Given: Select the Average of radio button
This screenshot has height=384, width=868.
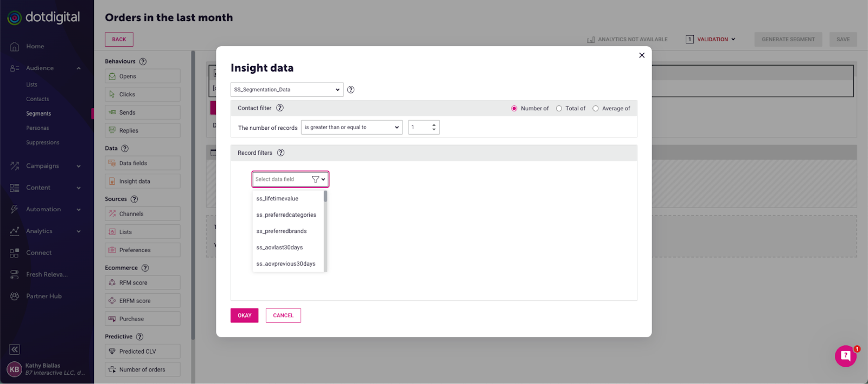Looking at the screenshot, I should [x=596, y=109].
